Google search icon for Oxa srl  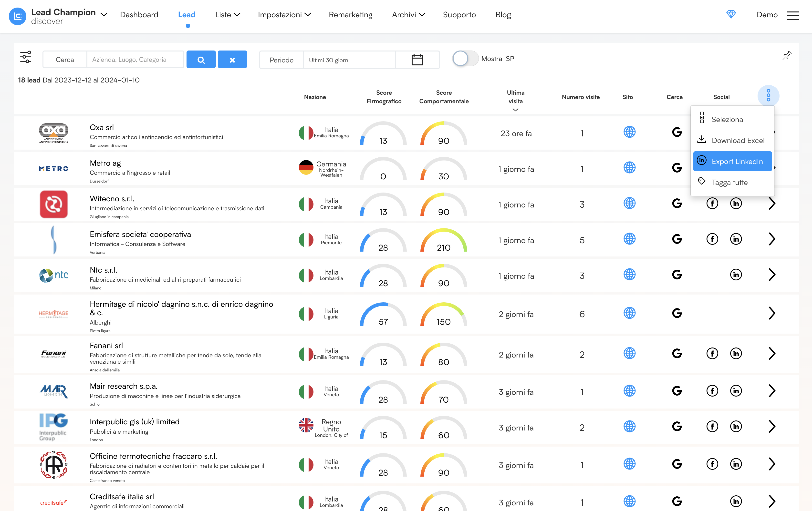(677, 132)
